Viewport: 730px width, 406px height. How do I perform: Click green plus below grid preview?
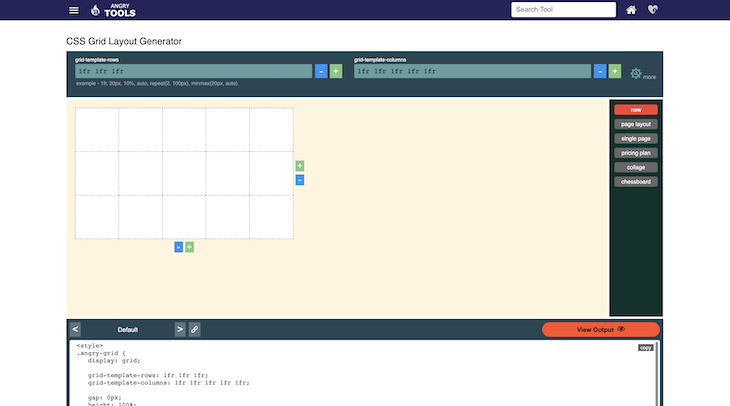189,247
